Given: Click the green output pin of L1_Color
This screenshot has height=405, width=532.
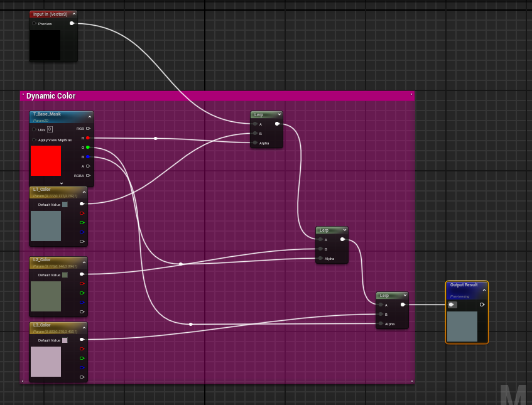Looking at the screenshot, I should coord(82,222).
